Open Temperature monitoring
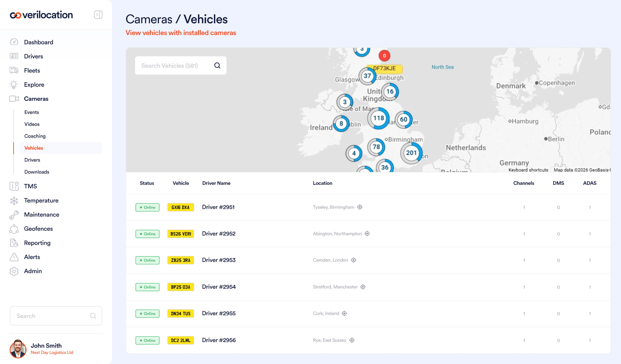 click(41, 200)
